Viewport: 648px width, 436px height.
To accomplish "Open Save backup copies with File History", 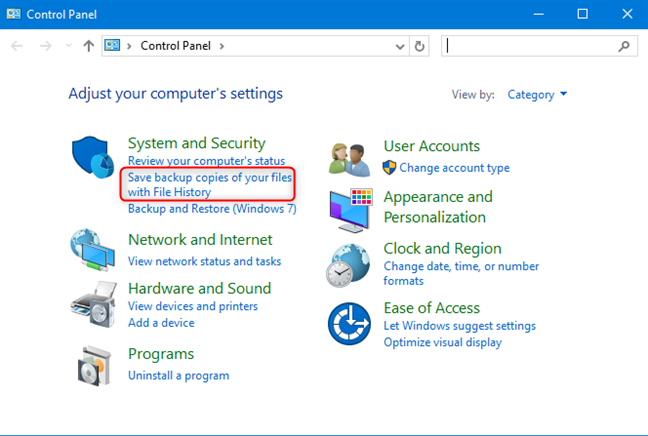I will [x=210, y=184].
